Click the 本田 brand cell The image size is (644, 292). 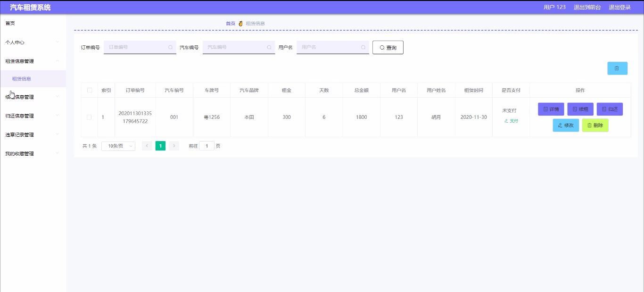(x=249, y=117)
